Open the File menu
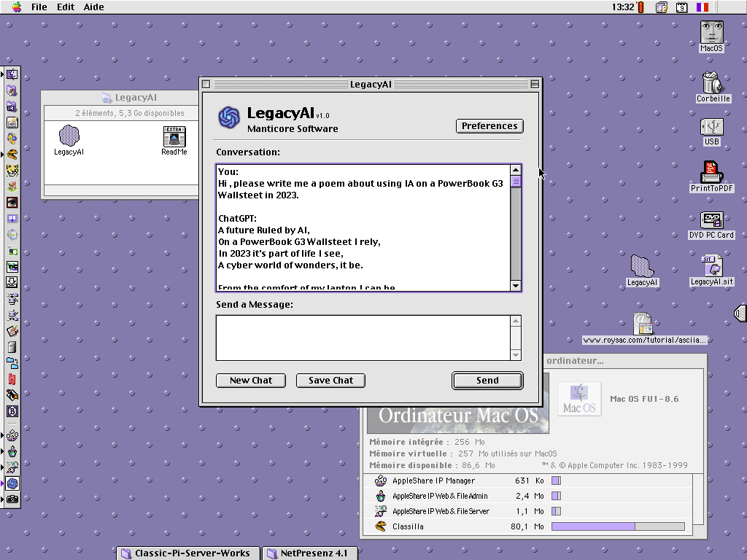 39,7
